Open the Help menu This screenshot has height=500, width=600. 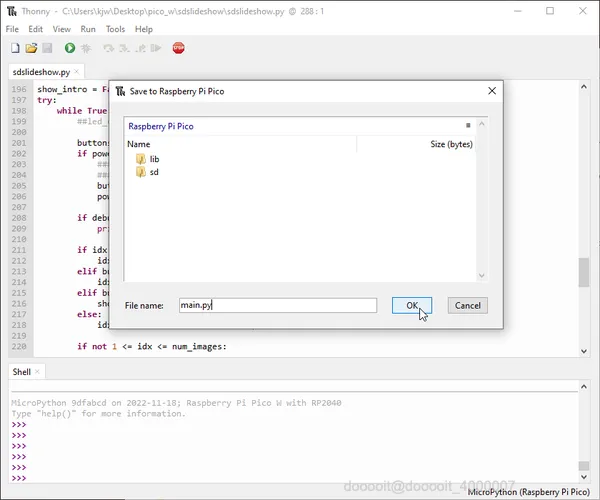click(x=143, y=29)
